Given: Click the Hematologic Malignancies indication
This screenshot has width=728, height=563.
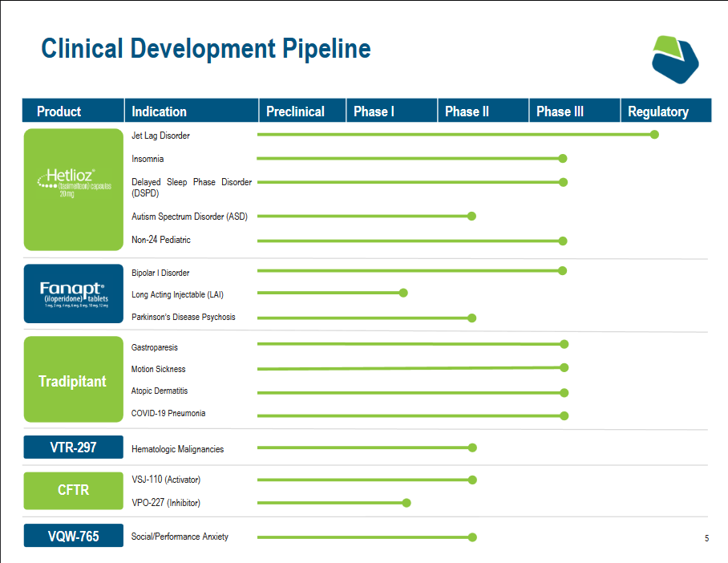Looking at the screenshot, I should pos(178,449).
